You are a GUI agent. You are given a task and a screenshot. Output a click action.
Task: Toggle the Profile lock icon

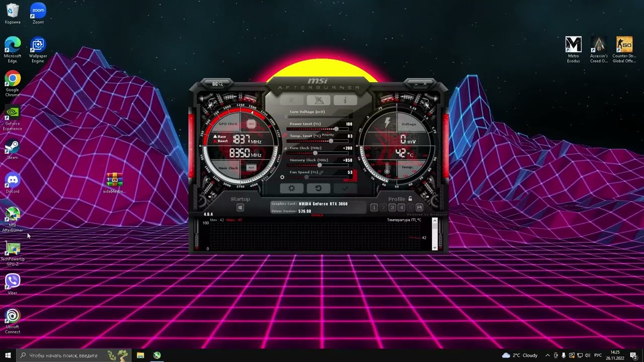click(x=410, y=199)
